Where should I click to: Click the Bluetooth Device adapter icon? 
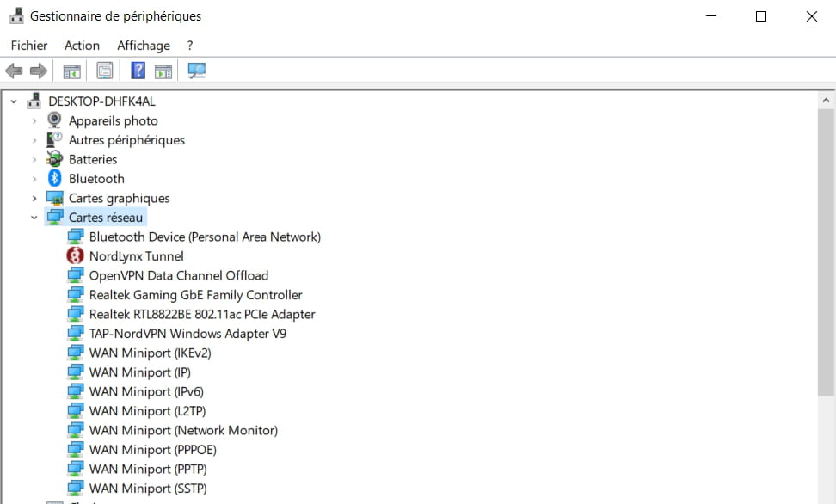tap(75, 237)
